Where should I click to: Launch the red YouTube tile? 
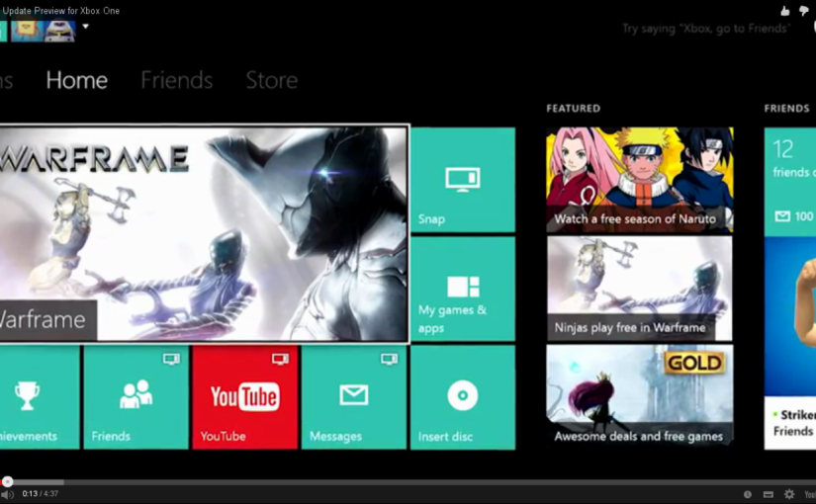[244, 397]
